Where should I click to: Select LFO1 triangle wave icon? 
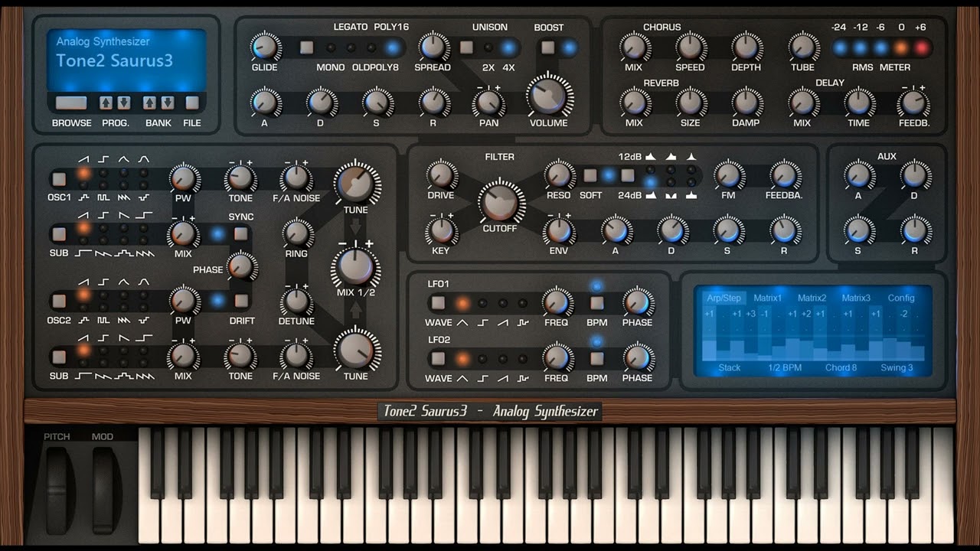[462, 322]
